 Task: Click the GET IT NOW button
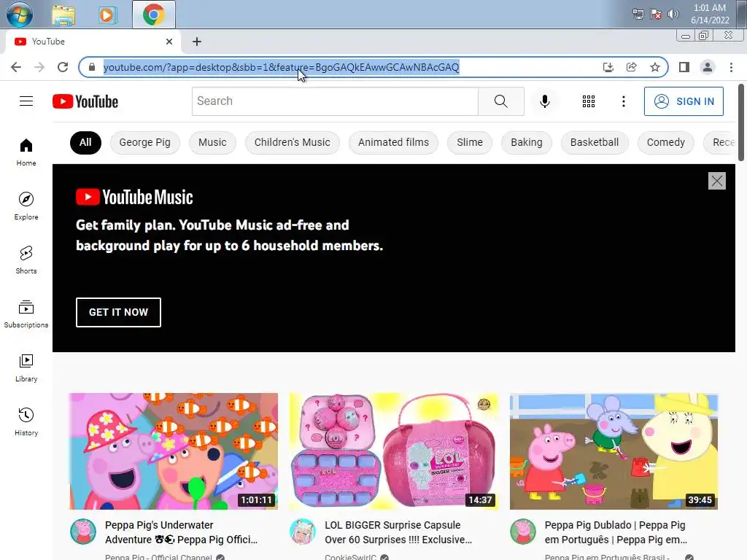pyautogui.click(x=118, y=312)
